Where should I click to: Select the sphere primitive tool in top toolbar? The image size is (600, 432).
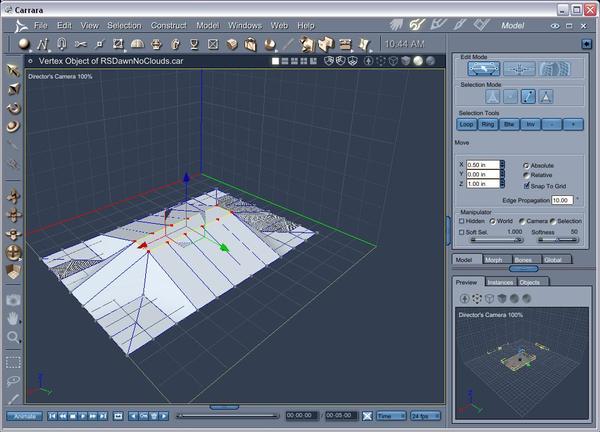click(x=24, y=44)
